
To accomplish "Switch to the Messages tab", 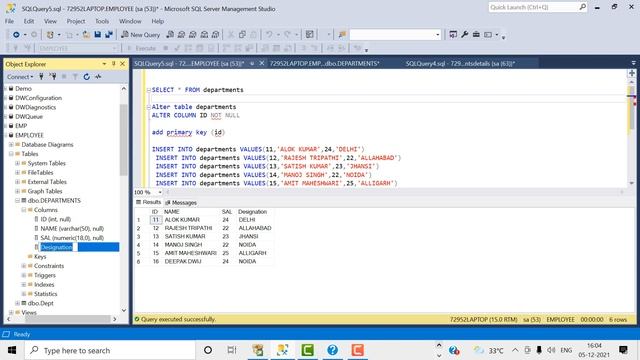I will pos(181,202).
